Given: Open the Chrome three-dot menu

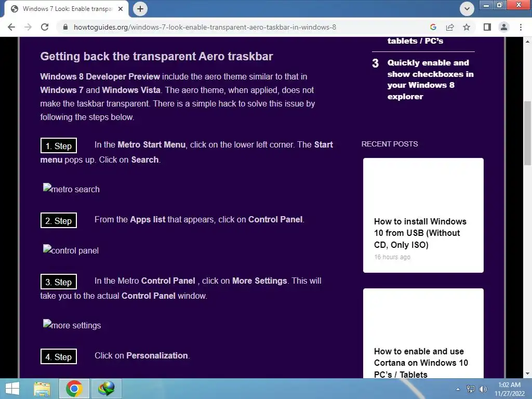Looking at the screenshot, I should (521, 27).
